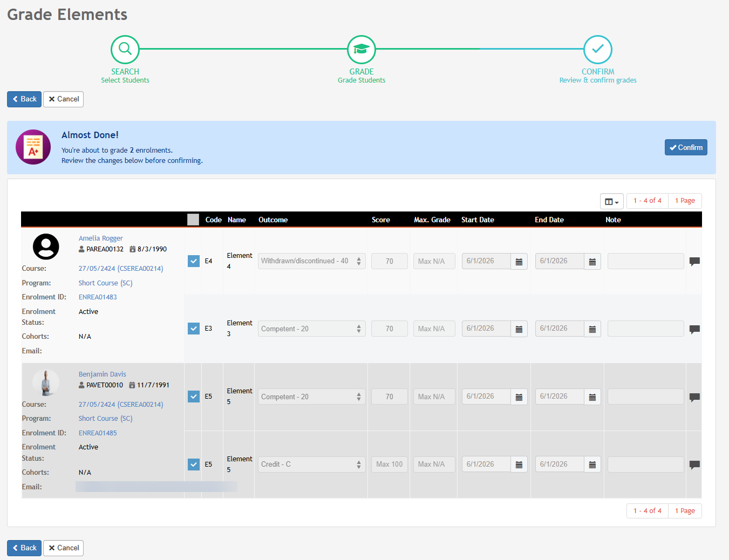Image resolution: width=729 pixels, height=560 pixels.
Task: Click the Note field in Element 4 row
Action: (x=646, y=261)
